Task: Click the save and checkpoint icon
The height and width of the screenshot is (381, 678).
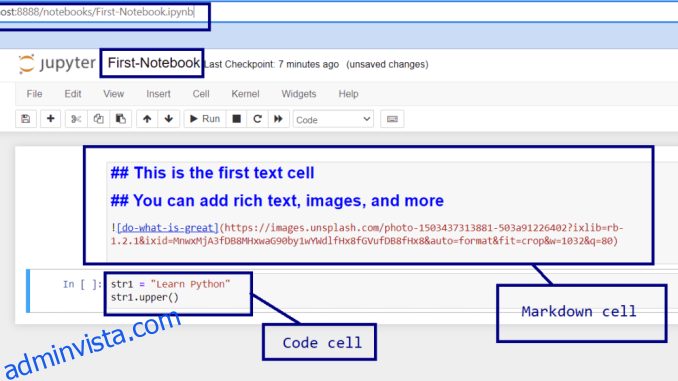Action: point(26,119)
